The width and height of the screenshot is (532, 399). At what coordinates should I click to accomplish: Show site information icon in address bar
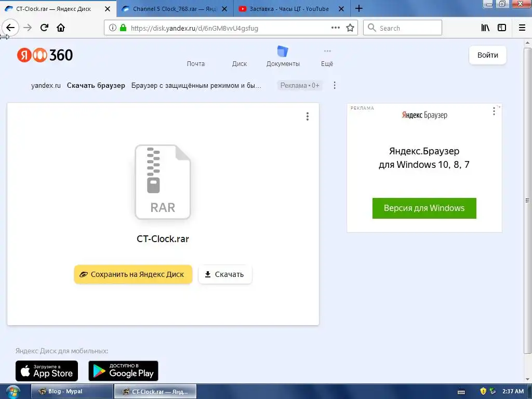point(113,28)
